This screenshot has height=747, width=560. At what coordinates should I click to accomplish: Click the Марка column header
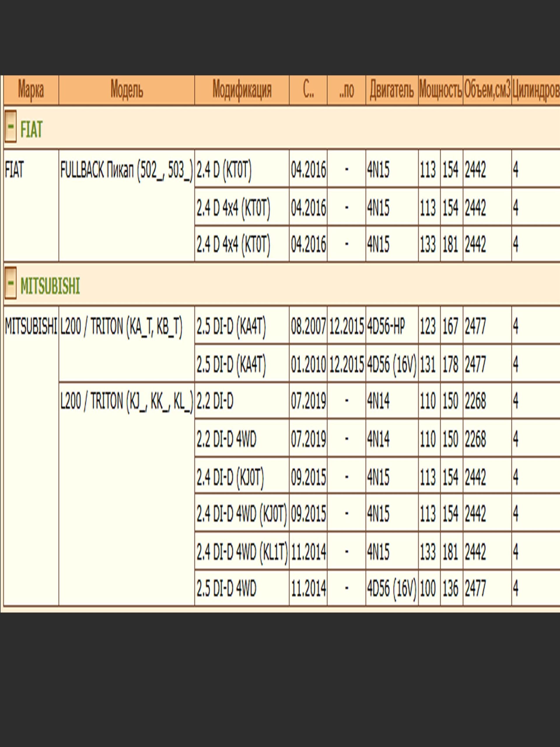coord(31,90)
